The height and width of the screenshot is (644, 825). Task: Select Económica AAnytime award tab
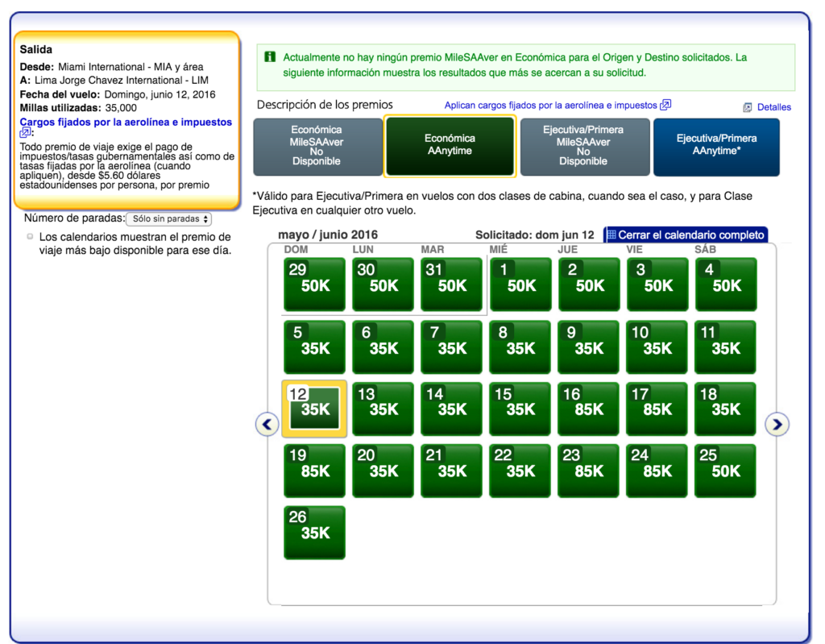450,145
